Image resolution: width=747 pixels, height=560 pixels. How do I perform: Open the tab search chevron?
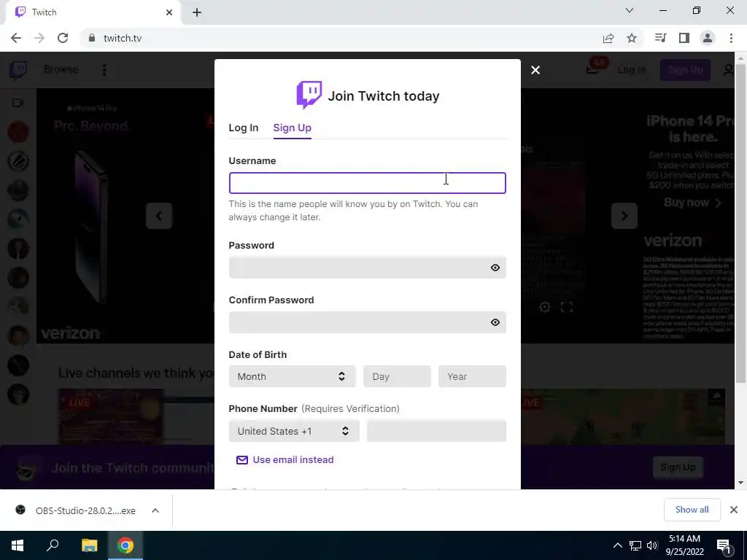click(630, 10)
